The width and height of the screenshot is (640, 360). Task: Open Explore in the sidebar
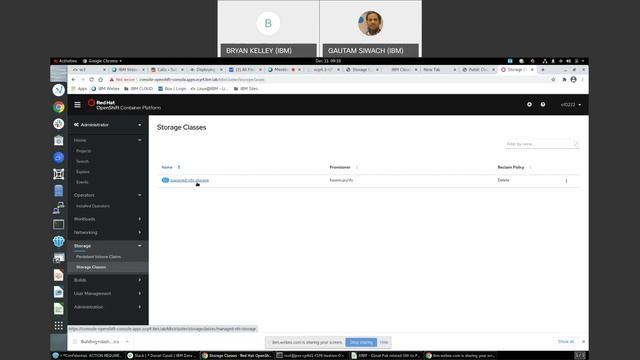click(x=83, y=172)
